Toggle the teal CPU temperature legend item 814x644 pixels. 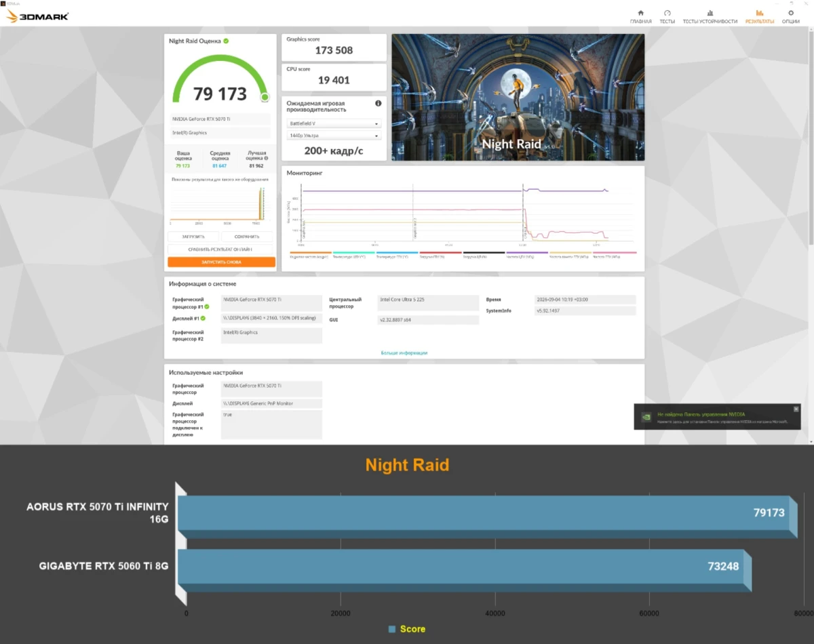(353, 256)
